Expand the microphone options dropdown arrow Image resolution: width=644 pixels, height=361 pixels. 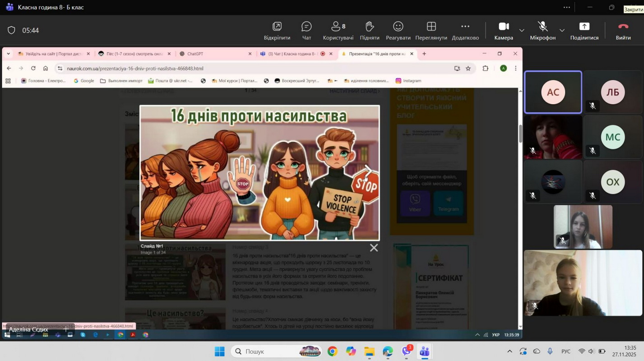point(562,31)
